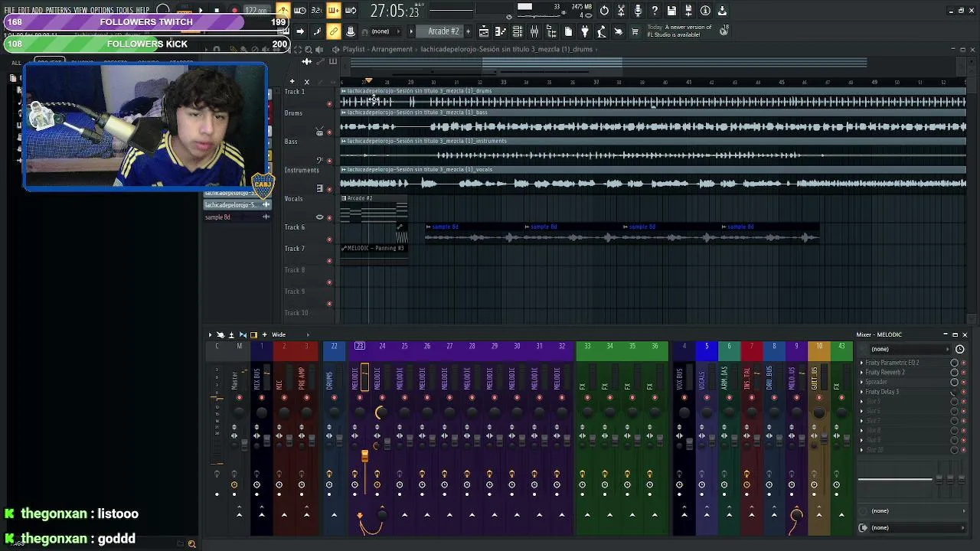980x551 pixels.
Task: Open the browser view icon
Action: pos(551,31)
